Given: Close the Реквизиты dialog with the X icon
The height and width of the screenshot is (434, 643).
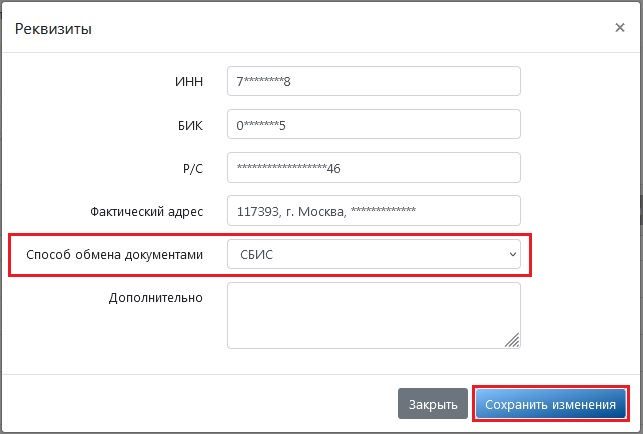Looking at the screenshot, I should click(x=620, y=27).
